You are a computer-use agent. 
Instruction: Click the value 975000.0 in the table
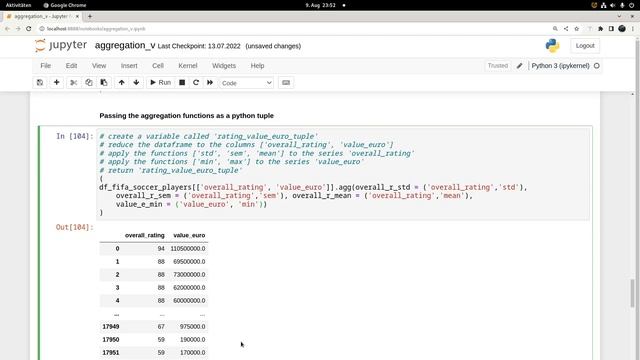click(x=192, y=327)
